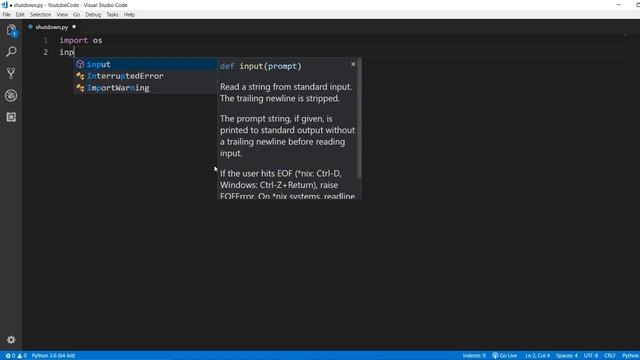Click unsaved dot on shutdown.py tab
This screenshot has height=360, width=640.
74,27
